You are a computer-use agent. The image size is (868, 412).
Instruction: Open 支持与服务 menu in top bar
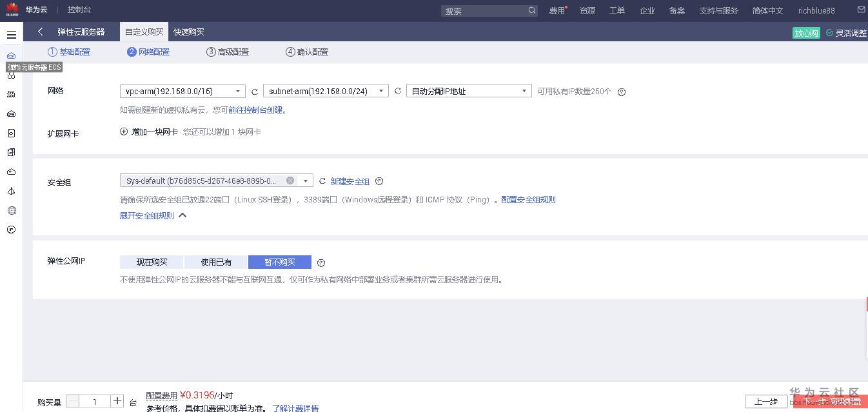click(x=718, y=11)
